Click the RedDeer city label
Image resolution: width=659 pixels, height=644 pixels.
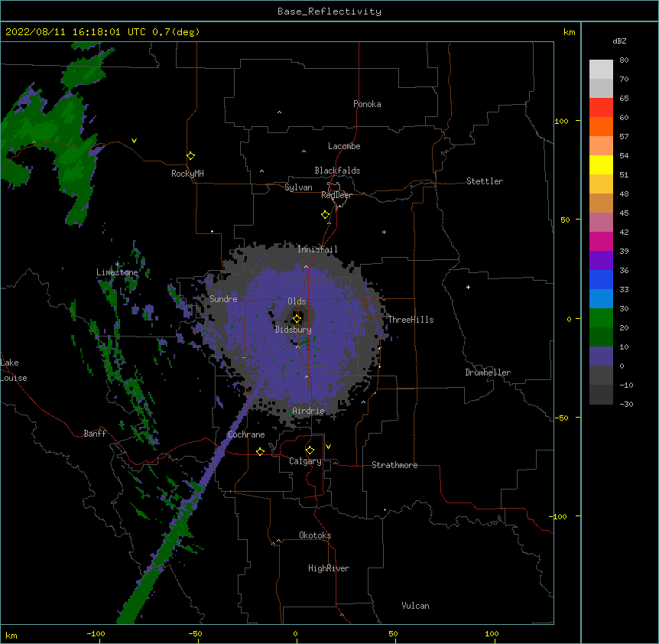(336, 195)
